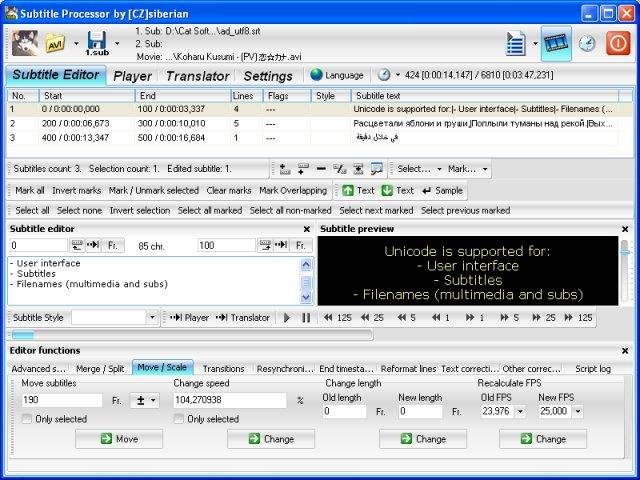
Task: Click the speech bubble comment icon
Action: [376, 169]
